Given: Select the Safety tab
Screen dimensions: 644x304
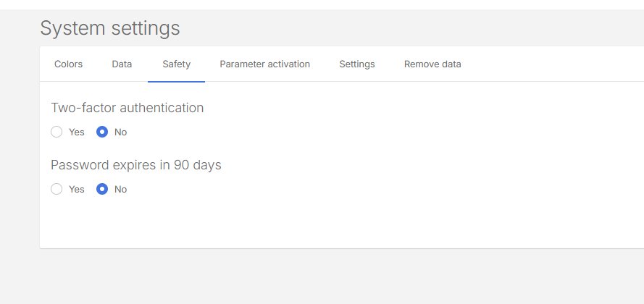Looking at the screenshot, I should [x=176, y=64].
